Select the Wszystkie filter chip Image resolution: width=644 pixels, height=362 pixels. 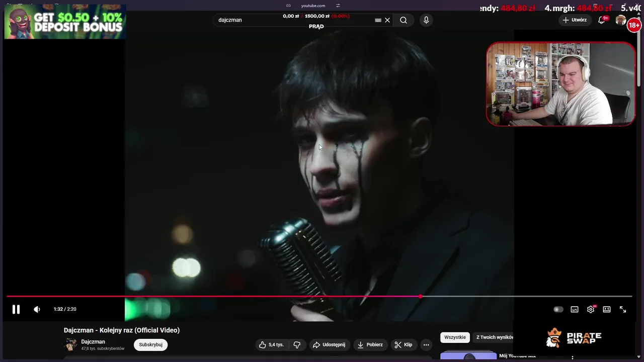(x=455, y=337)
